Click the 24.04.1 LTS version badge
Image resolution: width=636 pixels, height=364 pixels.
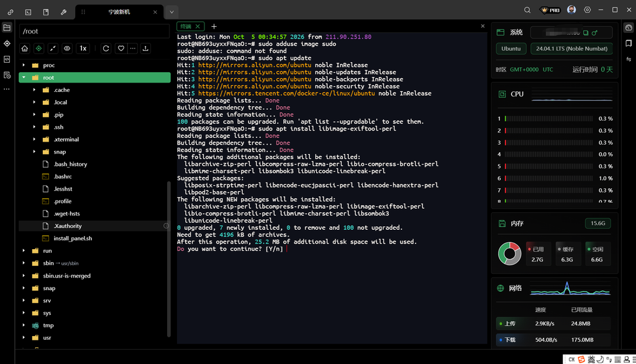pyautogui.click(x=571, y=48)
